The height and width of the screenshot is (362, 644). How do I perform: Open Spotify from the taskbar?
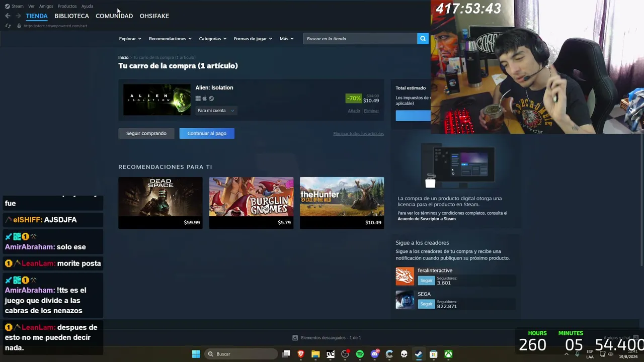(x=360, y=354)
